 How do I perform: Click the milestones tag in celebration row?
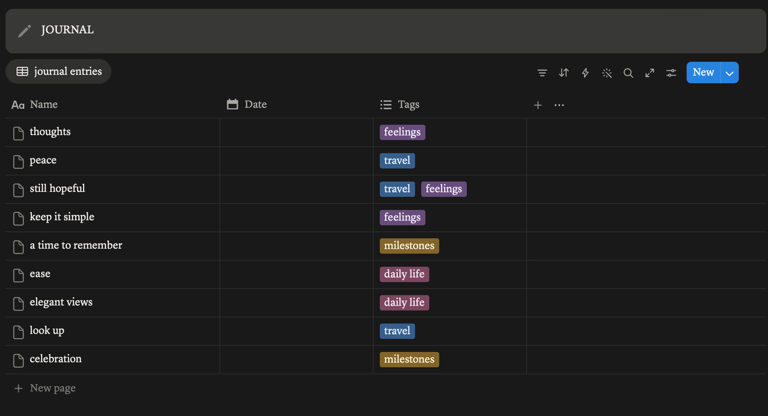tap(409, 360)
